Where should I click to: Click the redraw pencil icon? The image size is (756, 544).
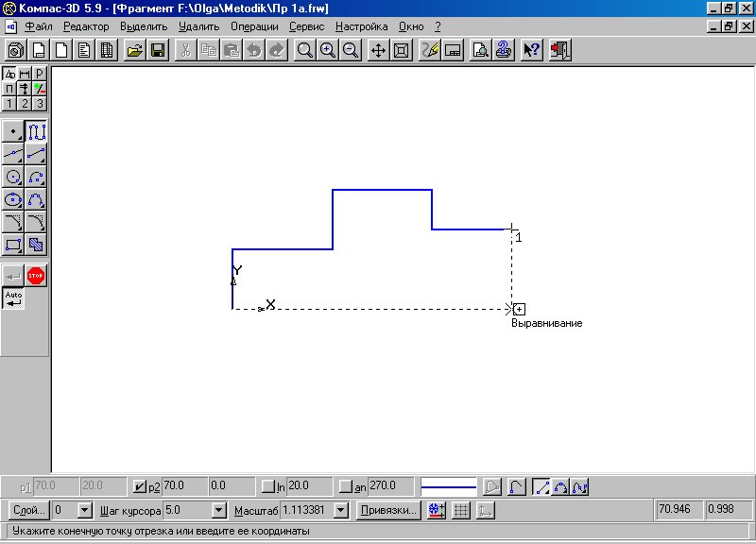coord(430,50)
